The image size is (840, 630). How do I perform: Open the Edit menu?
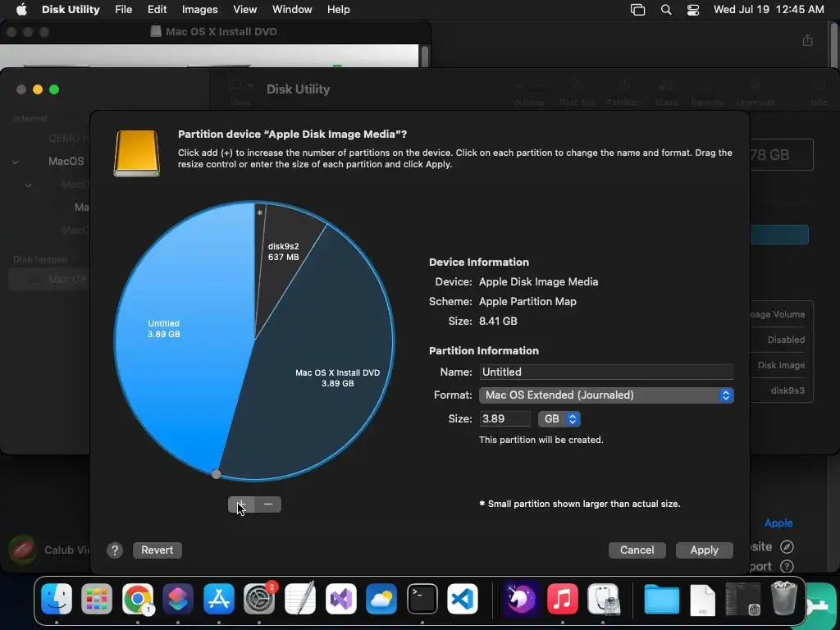[157, 9]
